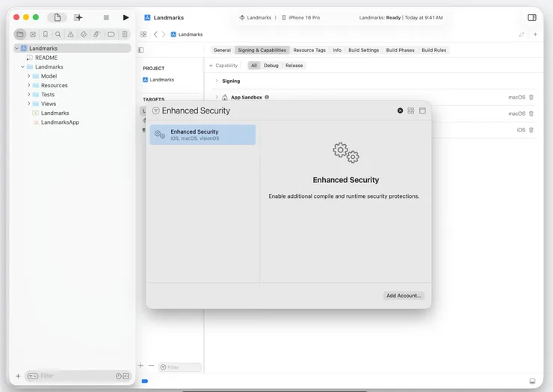Go forward in editor history
The width and height of the screenshot is (553, 392).
point(164,34)
